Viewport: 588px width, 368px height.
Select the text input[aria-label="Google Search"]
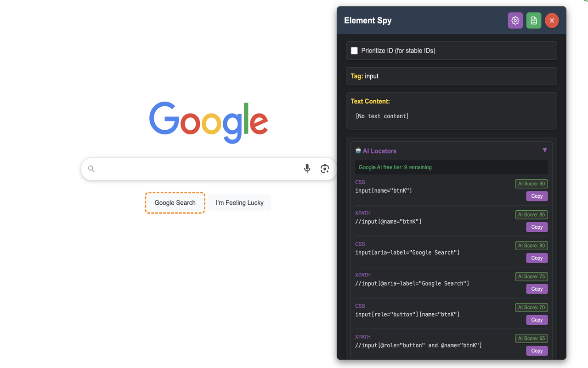point(407,252)
